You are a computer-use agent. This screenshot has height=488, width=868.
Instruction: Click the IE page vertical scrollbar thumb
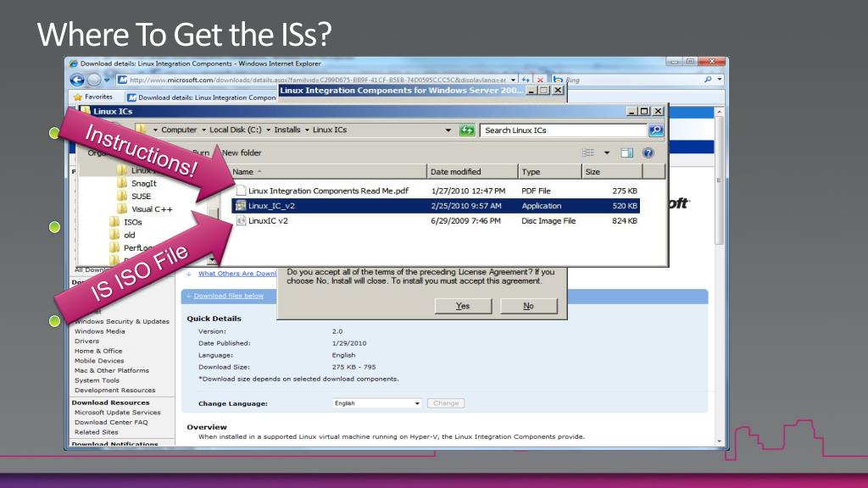coord(719,180)
